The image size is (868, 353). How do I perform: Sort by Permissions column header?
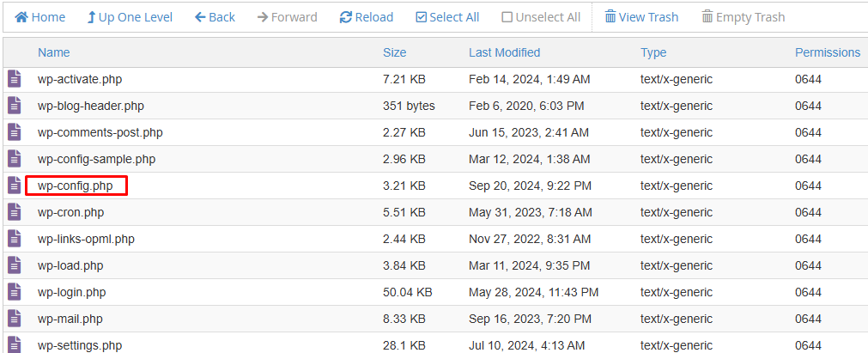pos(827,52)
